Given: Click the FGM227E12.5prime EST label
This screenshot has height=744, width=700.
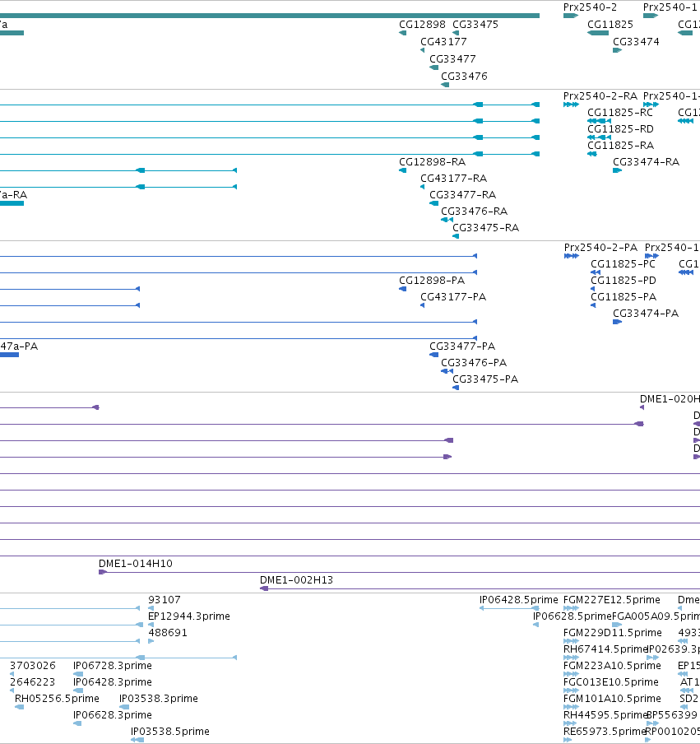Looking at the screenshot, I should pyautogui.click(x=611, y=600).
